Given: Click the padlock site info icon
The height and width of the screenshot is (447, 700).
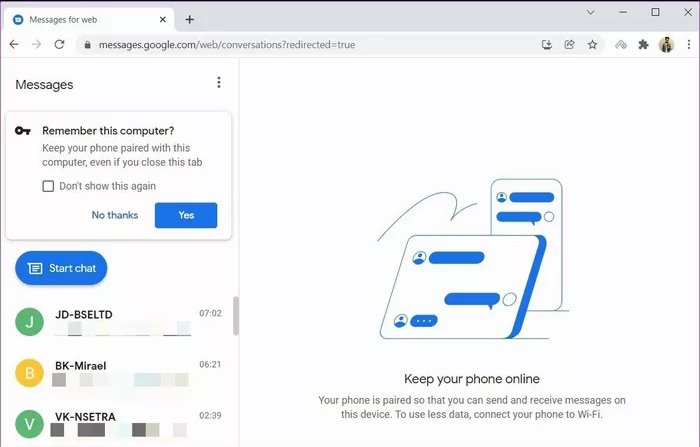Looking at the screenshot, I should (x=88, y=45).
